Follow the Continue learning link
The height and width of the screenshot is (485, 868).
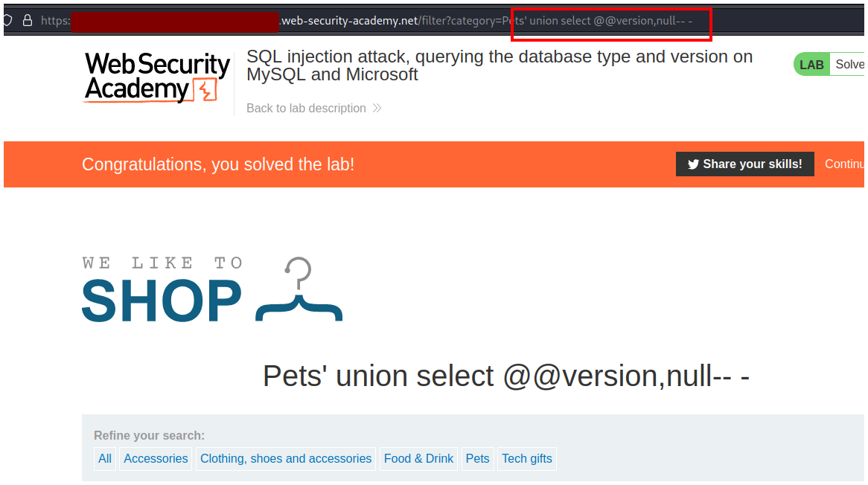click(845, 164)
